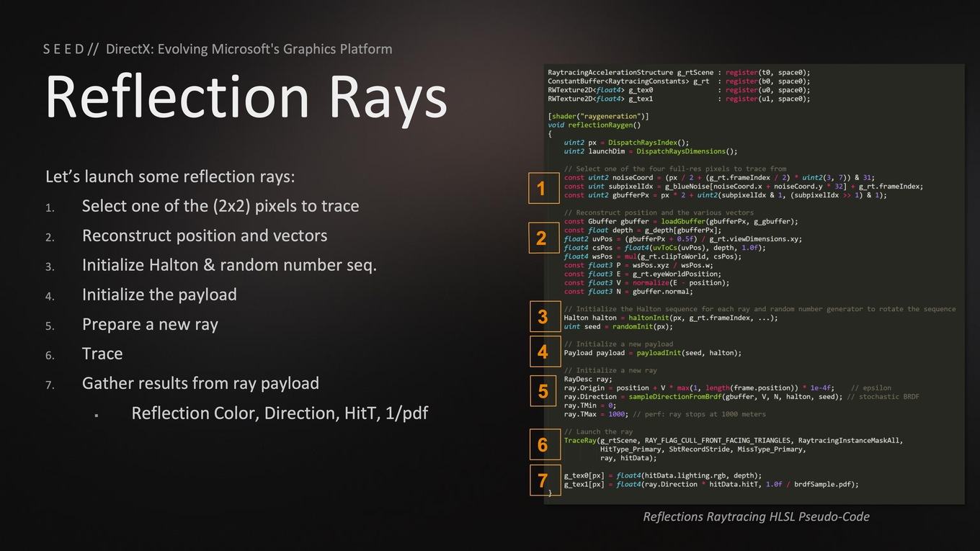The width and height of the screenshot is (980, 551).
Task: Click the "HitType_Primary, SbtRecordStride, MissType_Primary" line
Action: (703, 449)
